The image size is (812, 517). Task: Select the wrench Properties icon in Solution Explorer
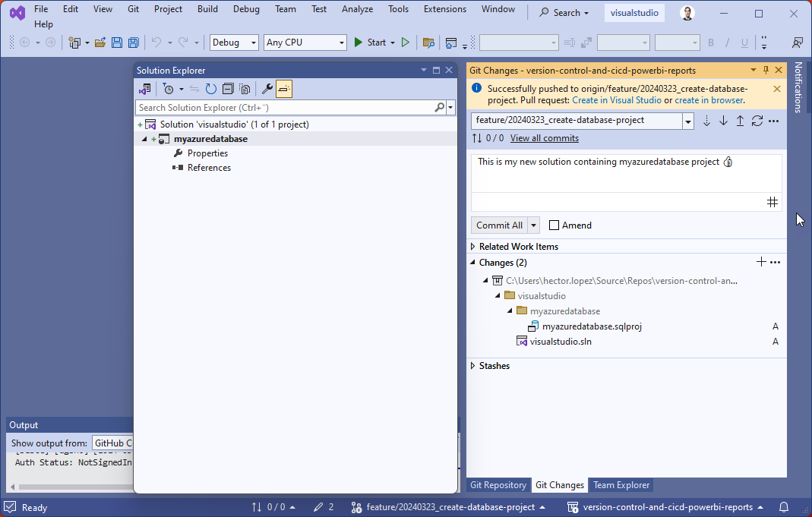tap(267, 89)
